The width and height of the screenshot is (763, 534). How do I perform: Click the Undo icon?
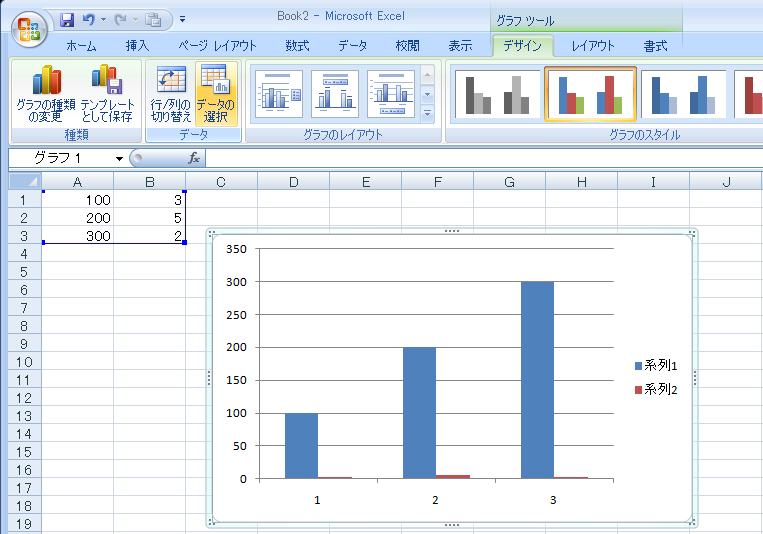coord(89,20)
